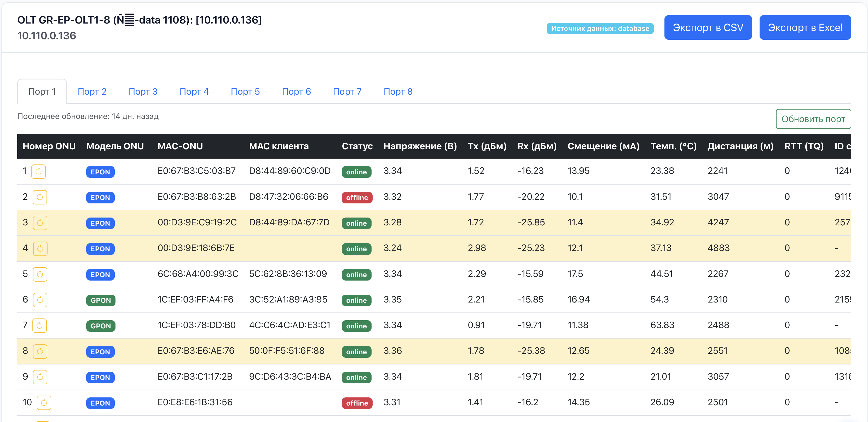Click the Последнее обновление: 14 дн. назад text

pyautogui.click(x=88, y=116)
